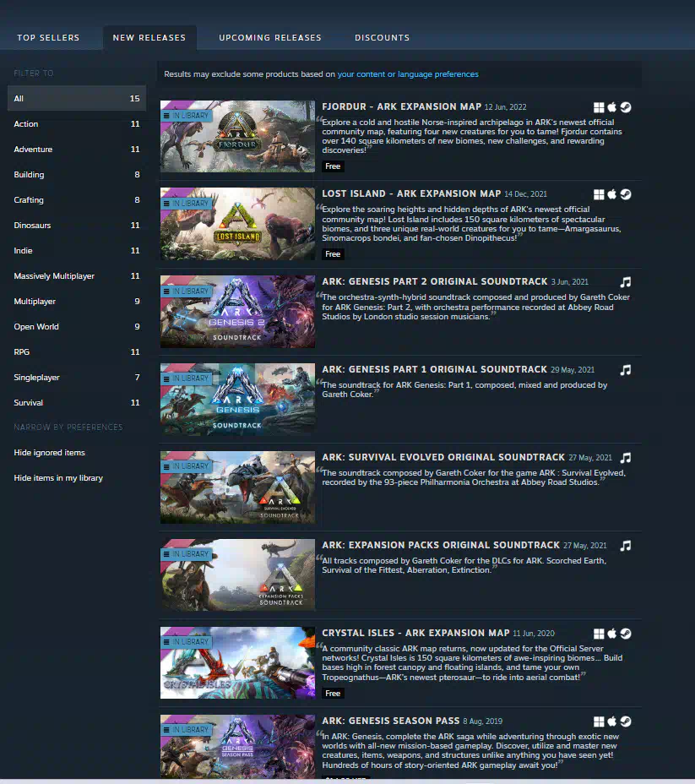Open ARK: Genesis Season Pass title
Screen dimensions: 695x784
pos(391,721)
